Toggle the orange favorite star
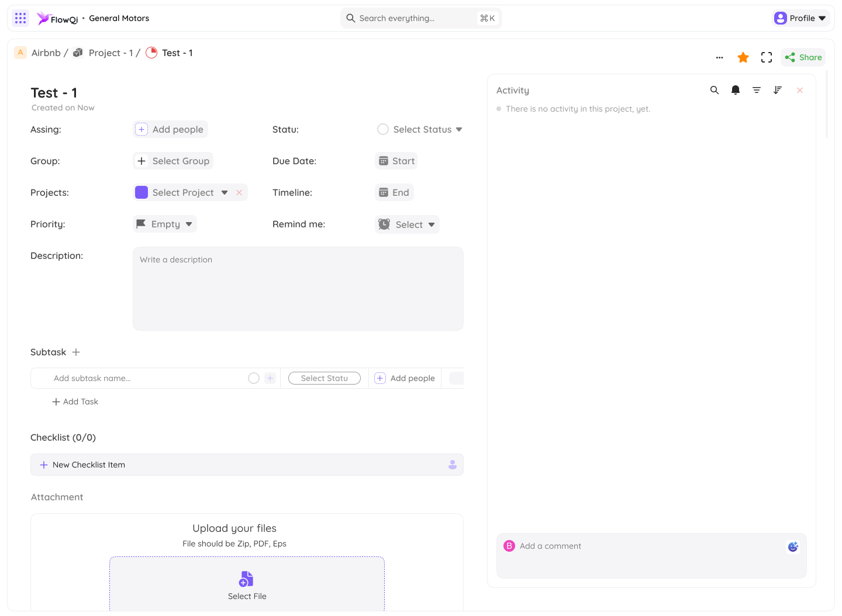The height and width of the screenshot is (616, 842). coord(743,57)
